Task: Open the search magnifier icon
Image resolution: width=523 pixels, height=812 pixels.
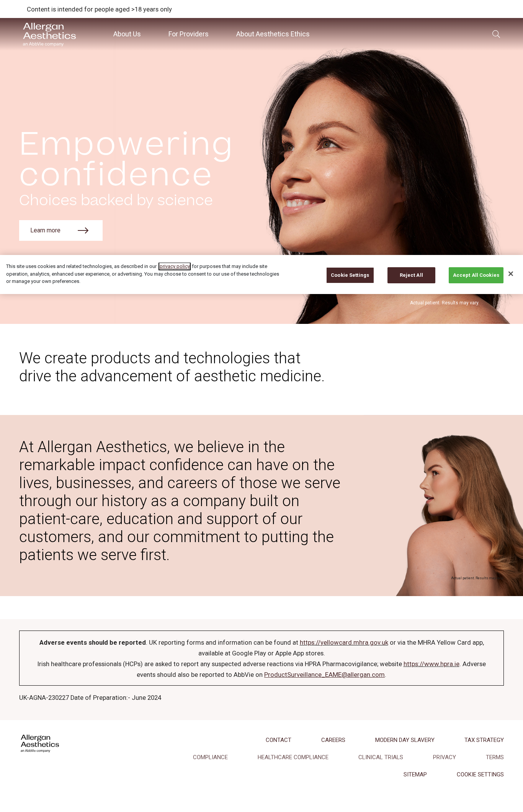Action: pyautogui.click(x=496, y=34)
